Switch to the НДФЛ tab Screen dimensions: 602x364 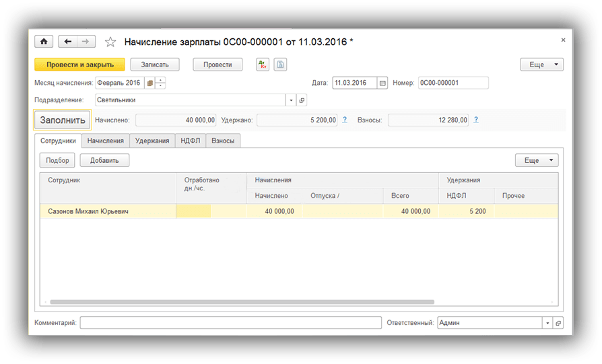[190, 141]
